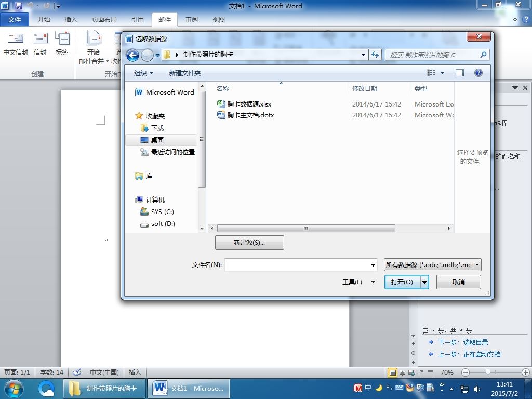Expand the 文件名 dropdown list
The height and width of the screenshot is (399, 532).
[373, 265]
